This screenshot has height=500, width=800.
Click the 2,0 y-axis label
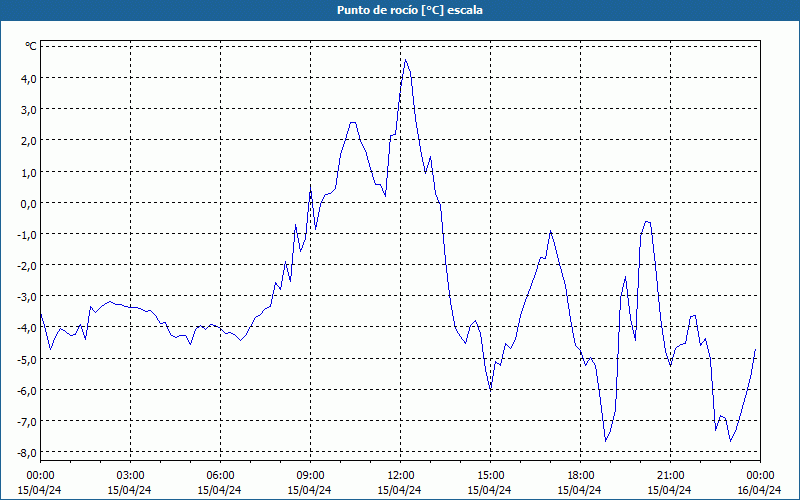[x=29, y=140]
